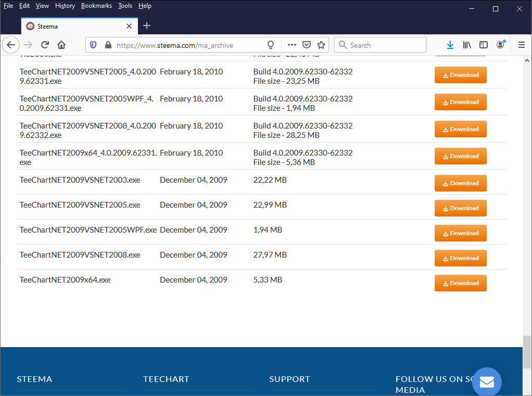
Task: Open the hamburger application menu
Action: pos(522,45)
